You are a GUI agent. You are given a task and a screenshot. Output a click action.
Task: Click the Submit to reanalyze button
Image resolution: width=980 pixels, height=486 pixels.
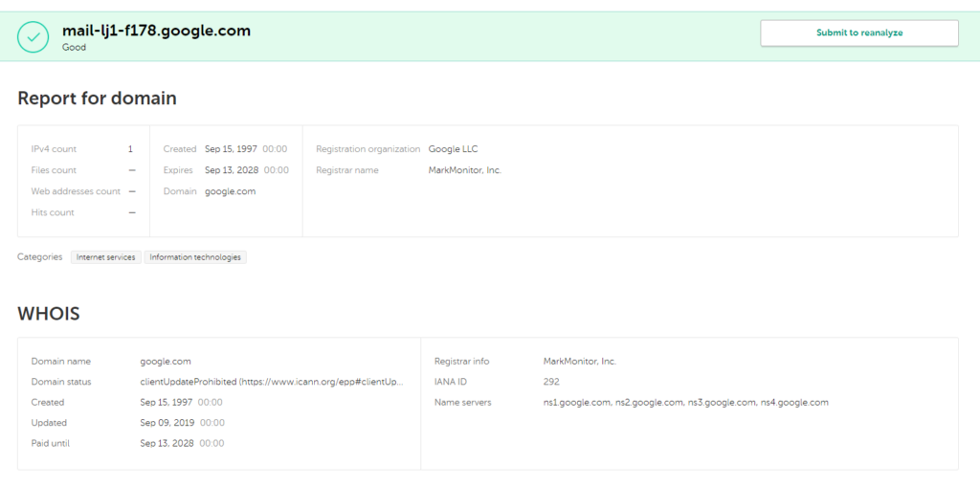(x=859, y=33)
